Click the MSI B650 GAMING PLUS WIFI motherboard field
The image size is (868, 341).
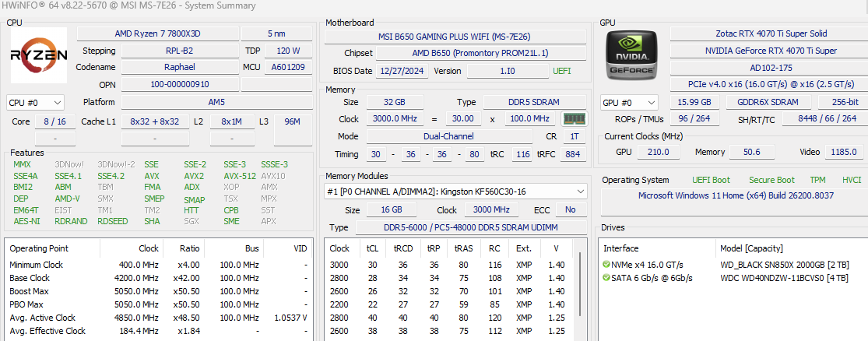click(455, 37)
